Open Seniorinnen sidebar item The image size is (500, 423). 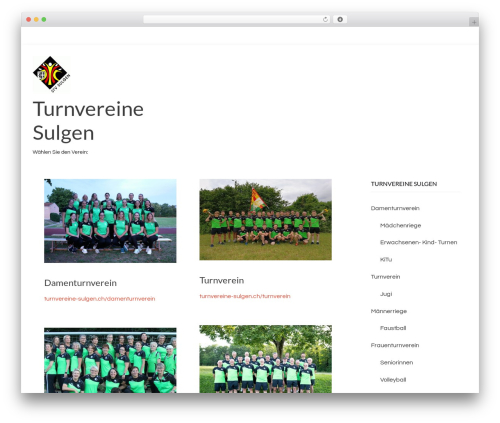tap(396, 362)
